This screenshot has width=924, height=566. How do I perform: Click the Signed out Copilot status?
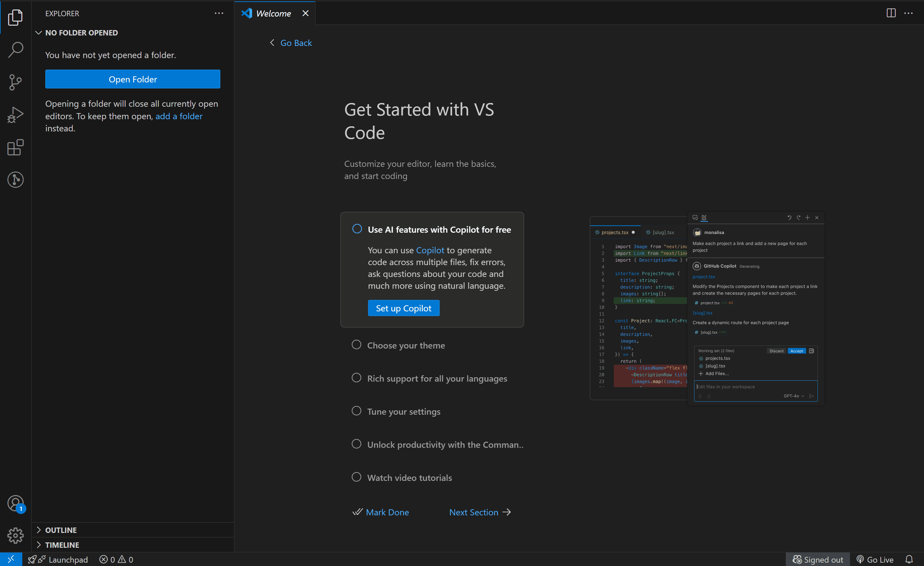pos(818,559)
